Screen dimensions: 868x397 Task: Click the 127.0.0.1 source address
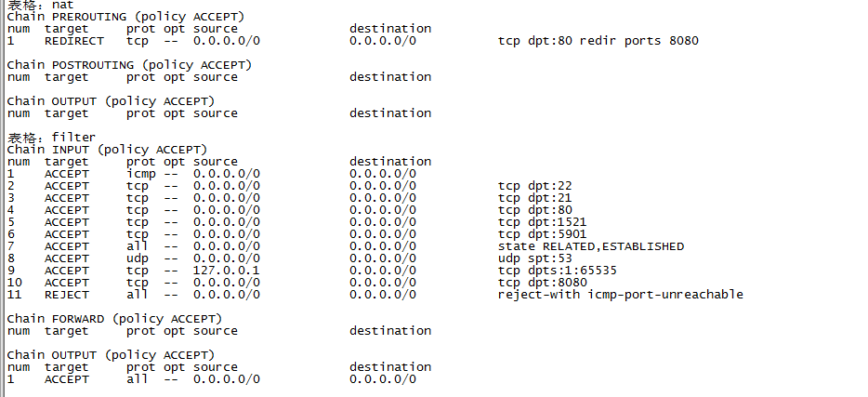point(227,271)
